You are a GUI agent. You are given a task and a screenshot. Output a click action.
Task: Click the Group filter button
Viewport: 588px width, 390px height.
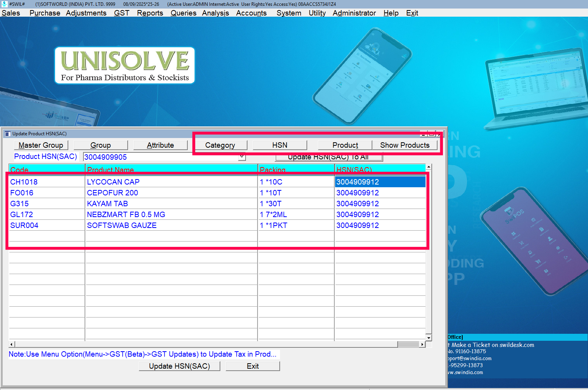point(100,145)
